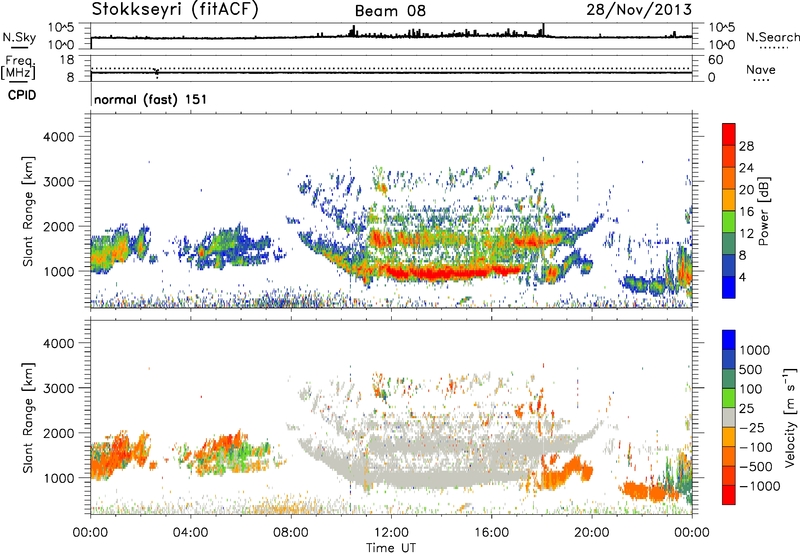The height and width of the screenshot is (554, 800).
Task: Click Slant Range label of power panel
Action: coord(28,211)
